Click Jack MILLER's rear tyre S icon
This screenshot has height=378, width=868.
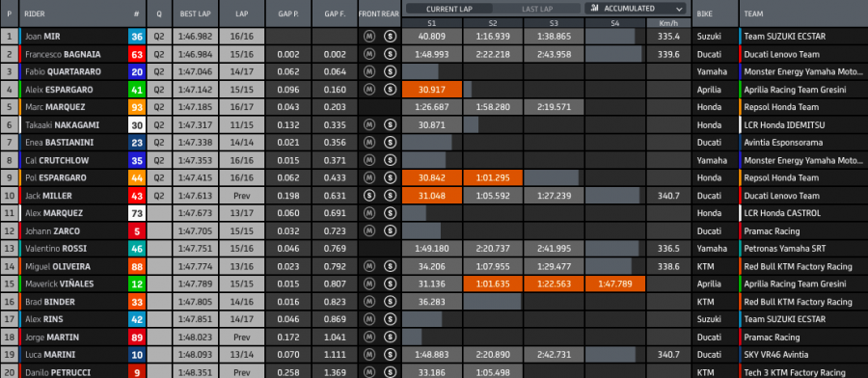pyautogui.click(x=390, y=196)
